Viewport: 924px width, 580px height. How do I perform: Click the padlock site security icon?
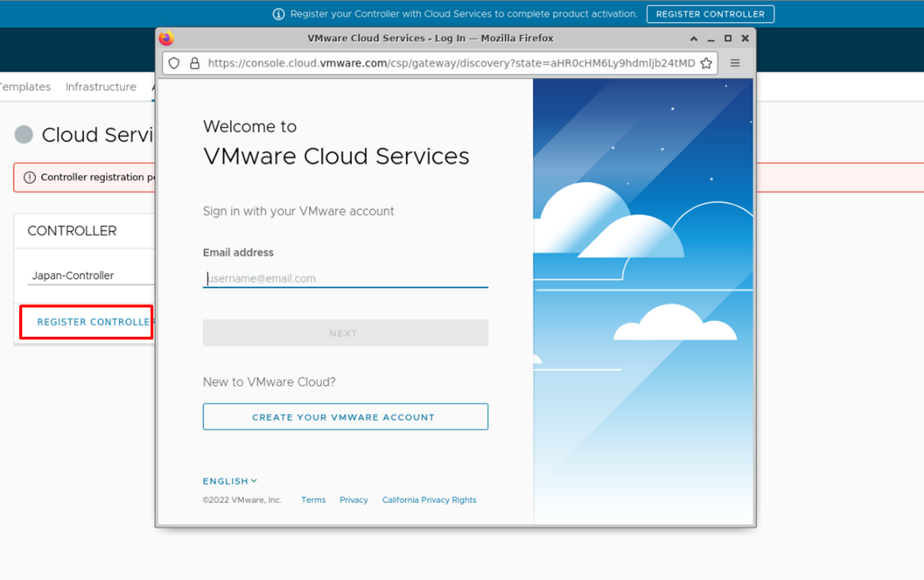tap(195, 64)
